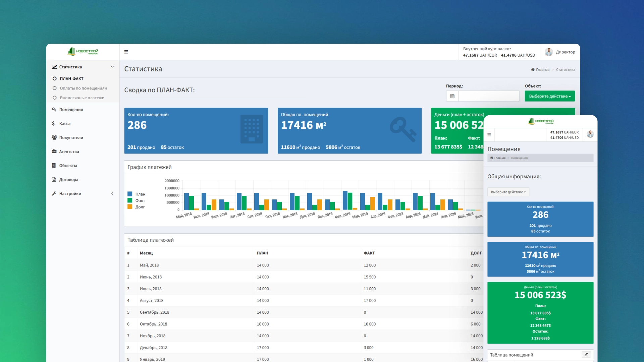Open Настройки via the wrench icon
Image resolution: width=644 pixels, height=362 pixels.
click(54, 193)
